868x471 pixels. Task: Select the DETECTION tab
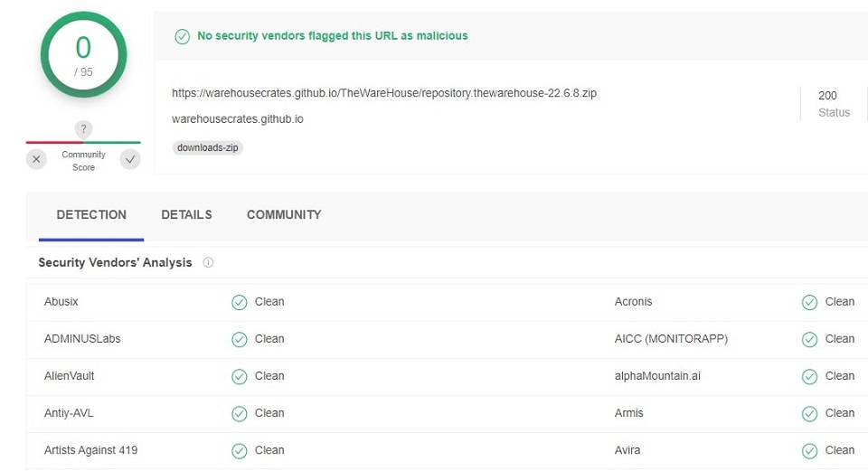[x=91, y=215]
